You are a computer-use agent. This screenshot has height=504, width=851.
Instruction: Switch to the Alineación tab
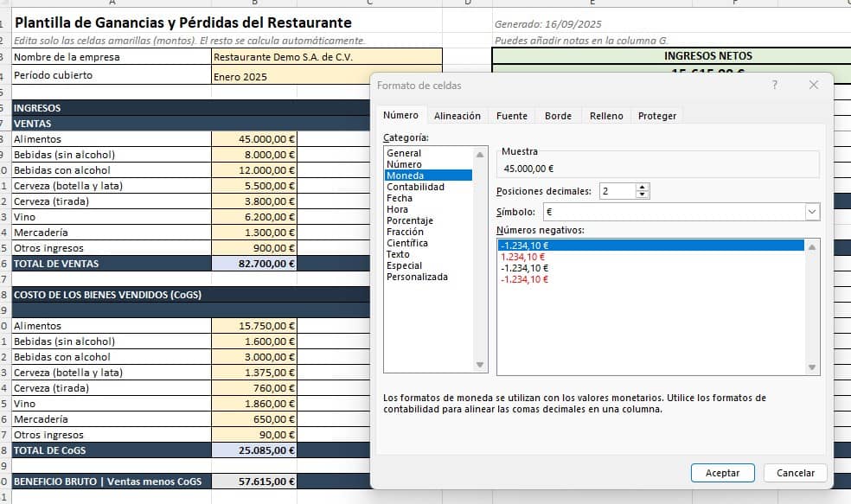tap(457, 116)
